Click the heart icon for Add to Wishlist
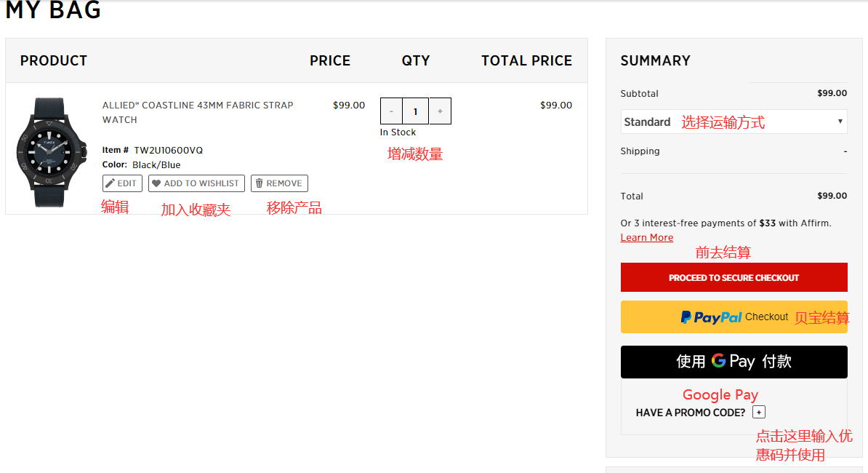The image size is (868, 473). click(x=156, y=183)
